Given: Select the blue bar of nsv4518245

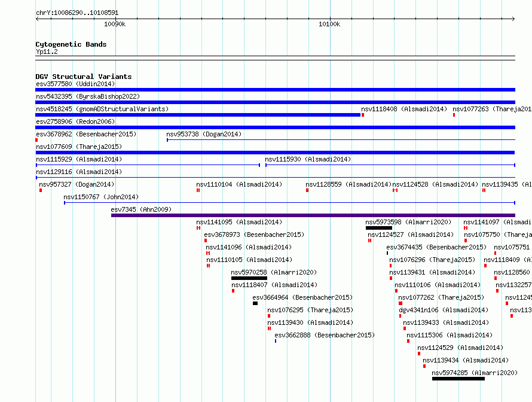Looking at the screenshot, I should [x=198, y=115].
